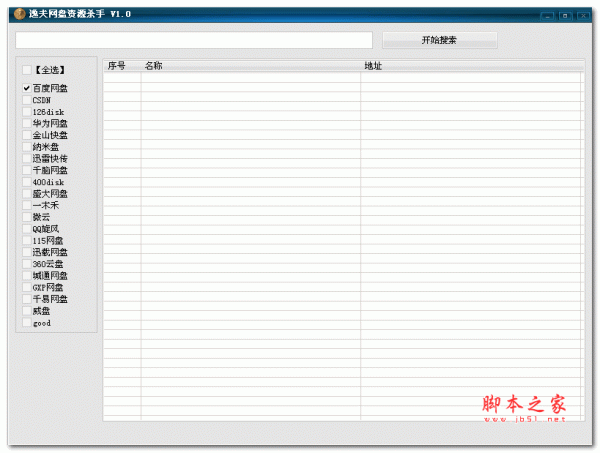Toggle the 迅雷快传 checkbox
The width and height of the screenshot is (600, 453).
pyautogui.click(x=26, y=158)
